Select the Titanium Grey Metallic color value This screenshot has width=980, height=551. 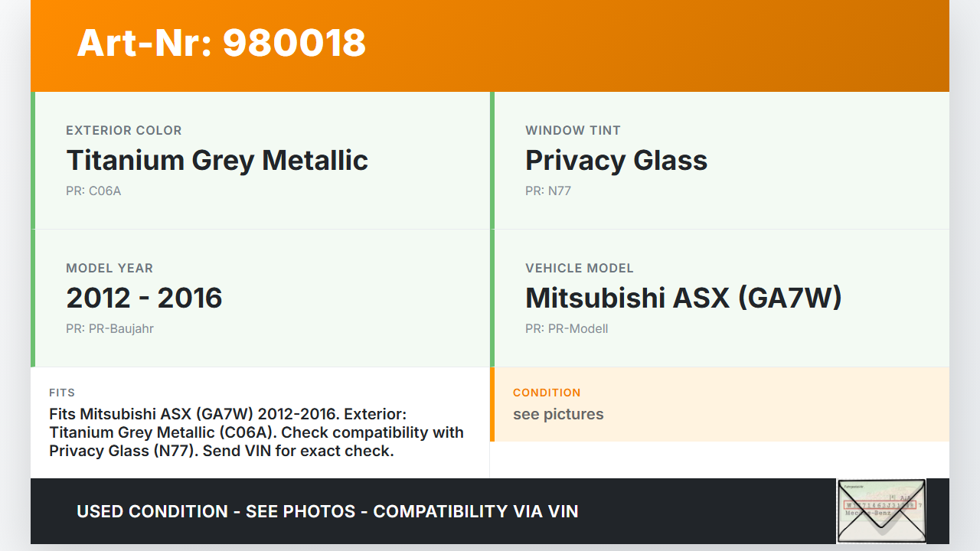tap(217, 160)
